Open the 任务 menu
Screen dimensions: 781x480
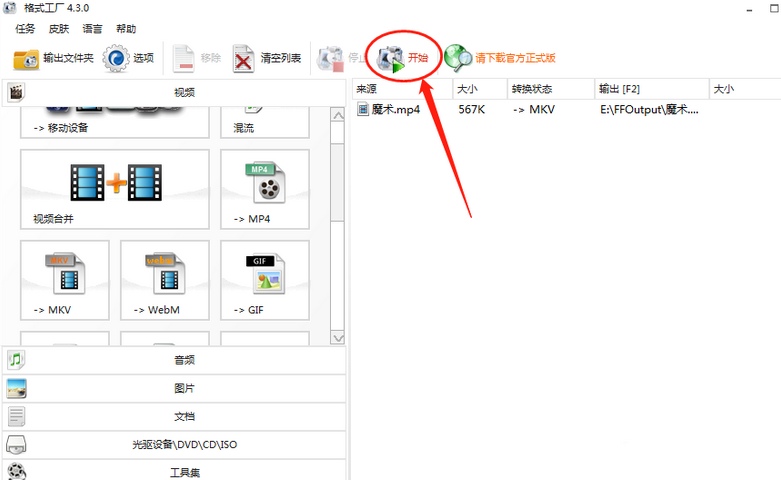coord(25,29)
